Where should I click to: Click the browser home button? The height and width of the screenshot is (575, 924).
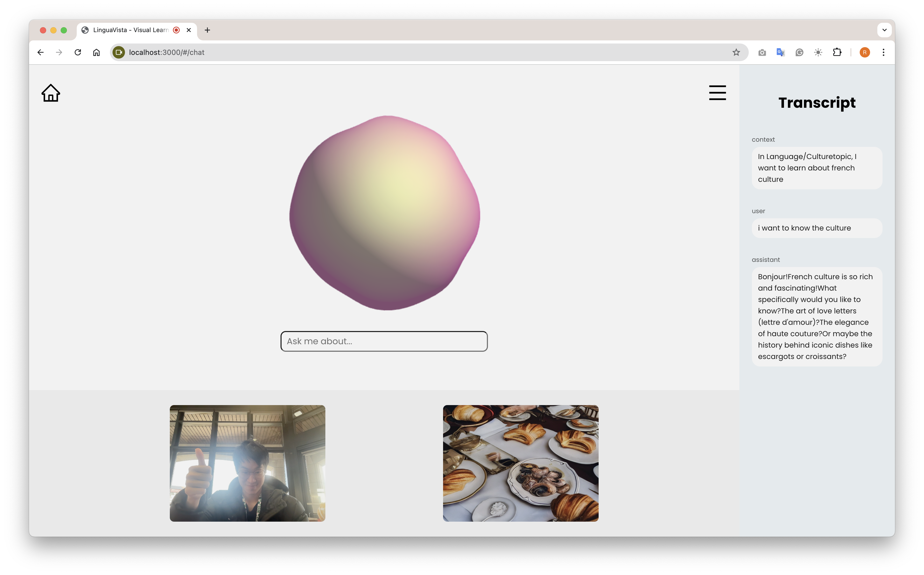coord(96,53)
